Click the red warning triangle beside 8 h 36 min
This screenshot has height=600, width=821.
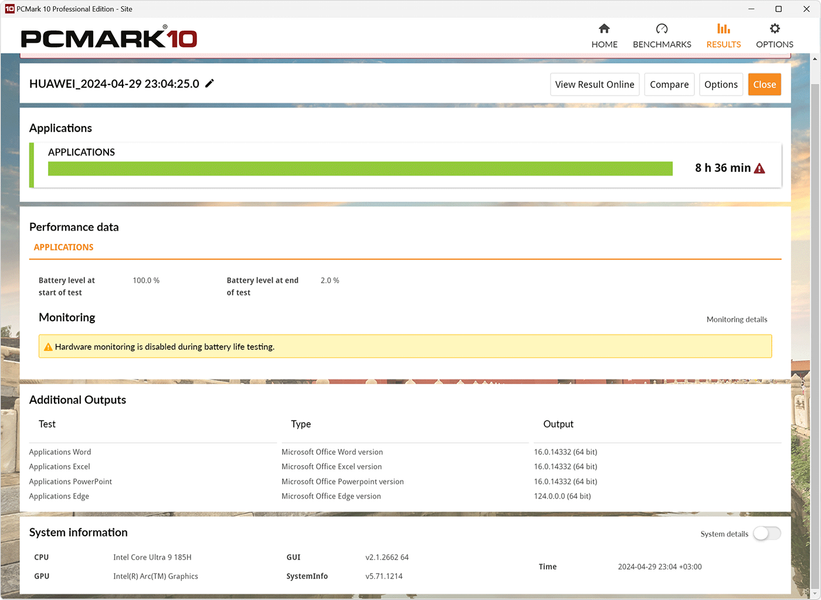[759, 168]
